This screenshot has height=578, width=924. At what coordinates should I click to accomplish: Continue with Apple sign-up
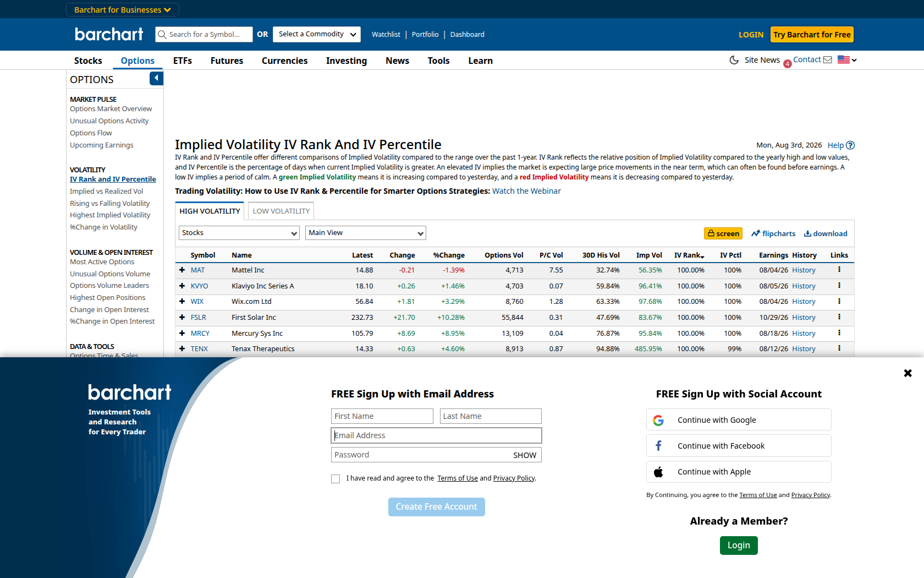[x=739, y=472]
